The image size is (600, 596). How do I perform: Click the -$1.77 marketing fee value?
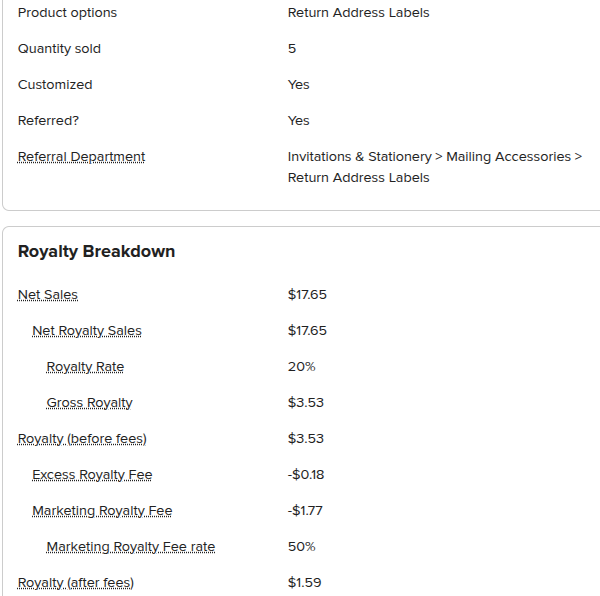[x=305, y=511]
